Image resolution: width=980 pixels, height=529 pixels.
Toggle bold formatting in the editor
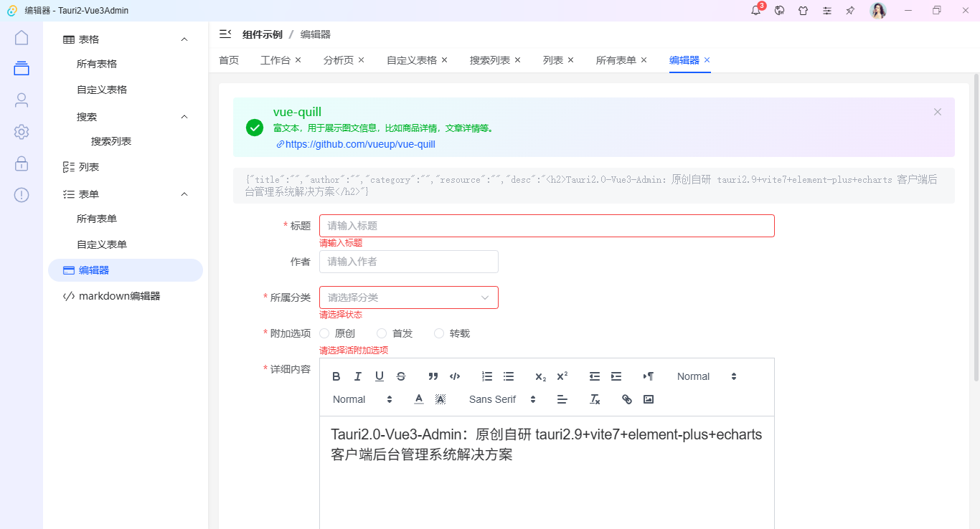point(336,376)
